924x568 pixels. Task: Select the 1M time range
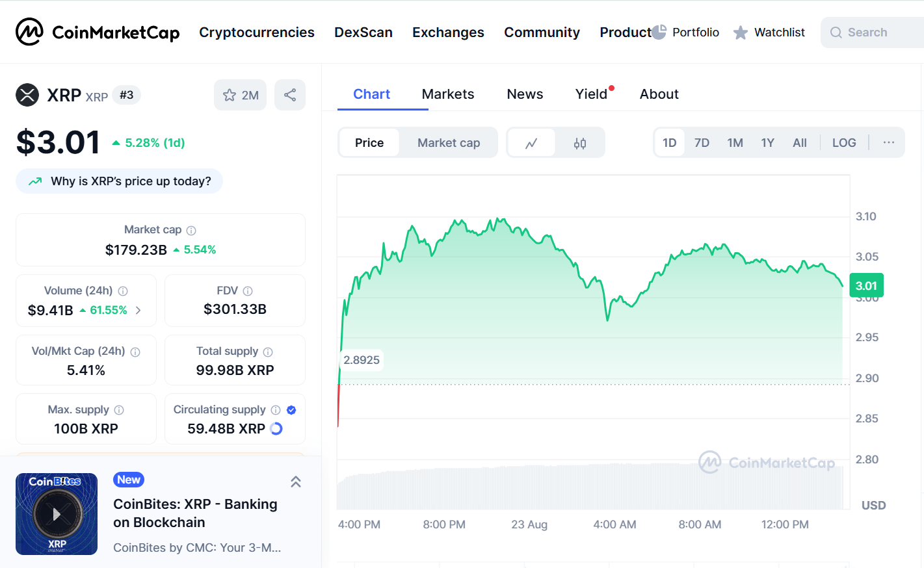click(x=735, y=143)
